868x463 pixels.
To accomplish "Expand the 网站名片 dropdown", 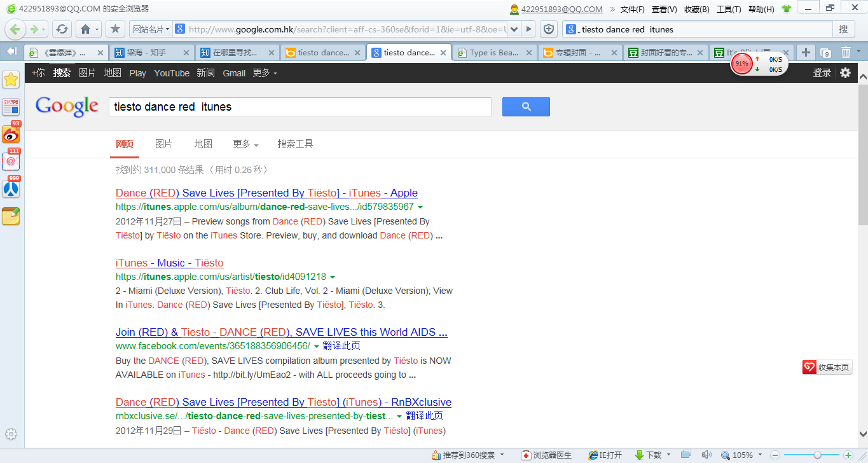I will pyautogui.click(x=151, y=29).
